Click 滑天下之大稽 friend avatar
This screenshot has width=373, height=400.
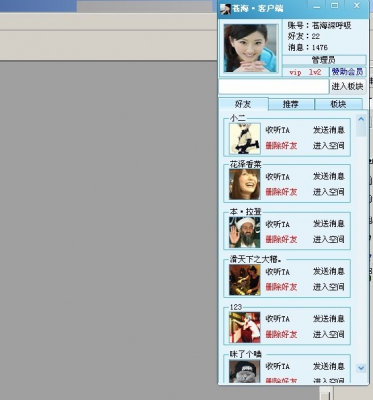pyautogui.click(x=244, y=280)
